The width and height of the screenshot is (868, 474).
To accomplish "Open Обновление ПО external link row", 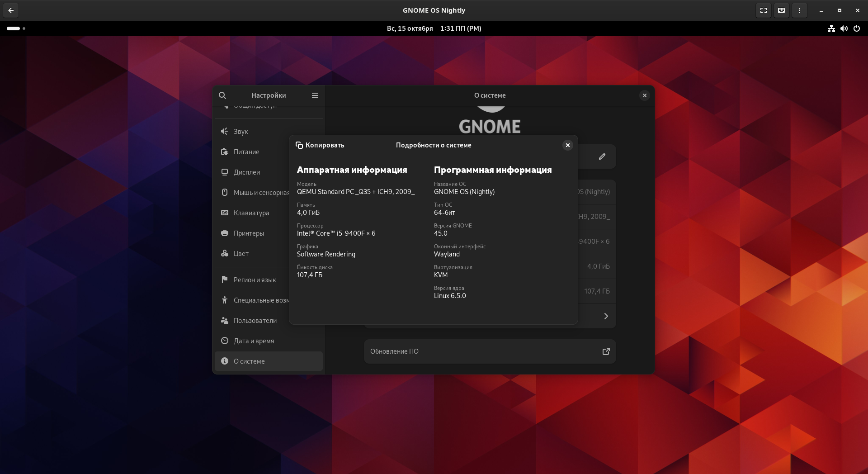I will [490, 351].
